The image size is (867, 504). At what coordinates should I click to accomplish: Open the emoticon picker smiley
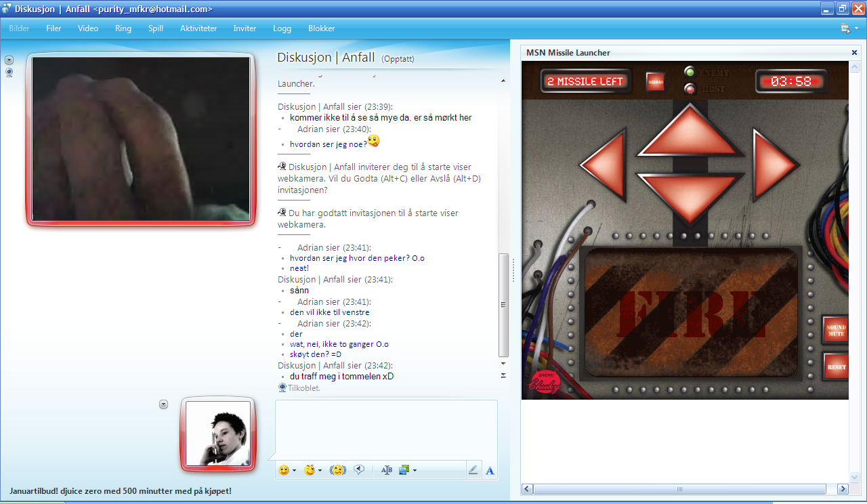[x=284, y=470]
